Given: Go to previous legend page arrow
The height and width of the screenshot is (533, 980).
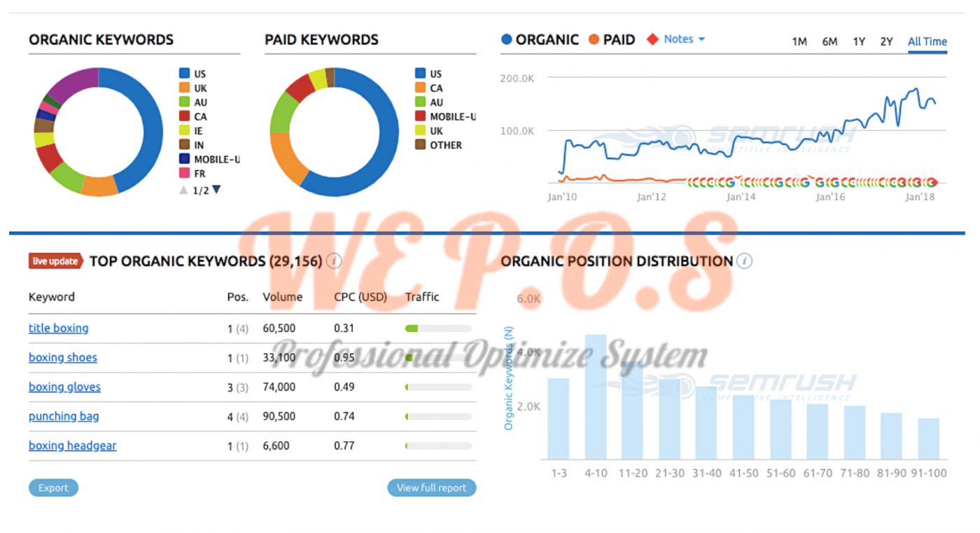Looking at the screenshot, I should tap(183, 190).
